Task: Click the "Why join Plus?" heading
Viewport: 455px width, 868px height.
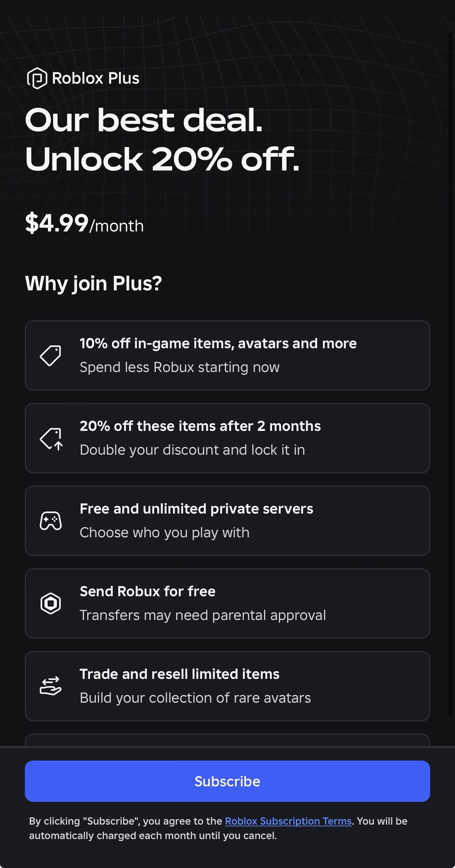Action: click(x=93, y=283)
